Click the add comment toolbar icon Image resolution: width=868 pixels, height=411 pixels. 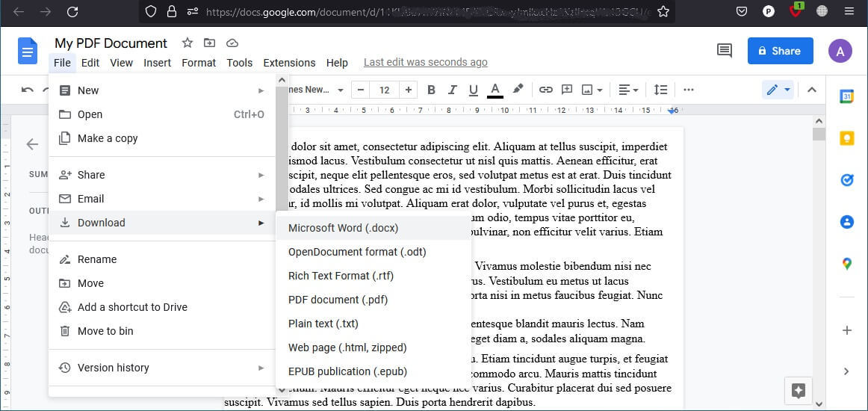(567, 90)
